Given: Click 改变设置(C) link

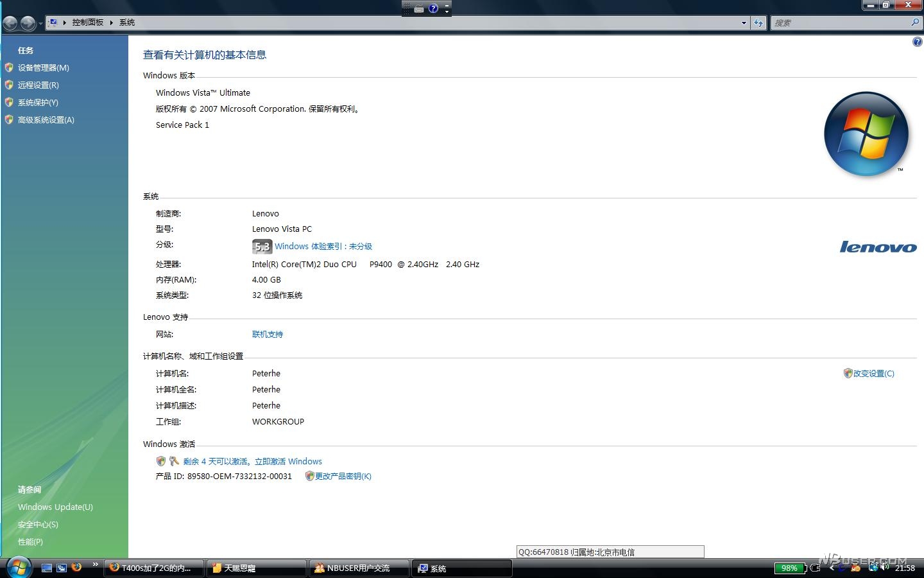Looking at the screenshot, I should [x=874, y=373].
